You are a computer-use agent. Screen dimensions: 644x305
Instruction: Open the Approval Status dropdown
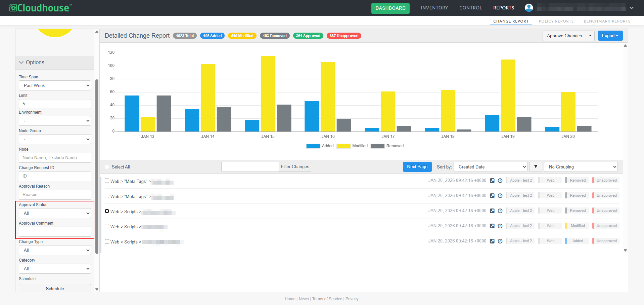point(55,213)
